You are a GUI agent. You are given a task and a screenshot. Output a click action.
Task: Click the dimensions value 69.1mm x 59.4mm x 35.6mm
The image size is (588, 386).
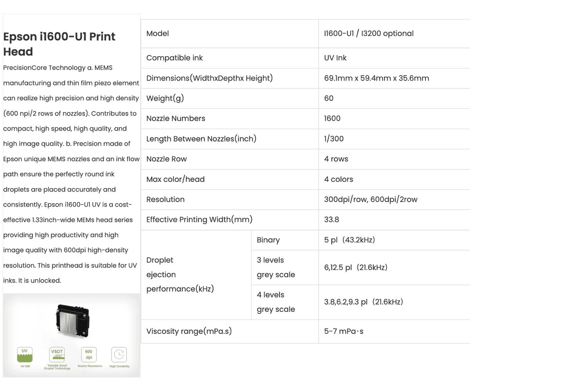pos(376,78)
